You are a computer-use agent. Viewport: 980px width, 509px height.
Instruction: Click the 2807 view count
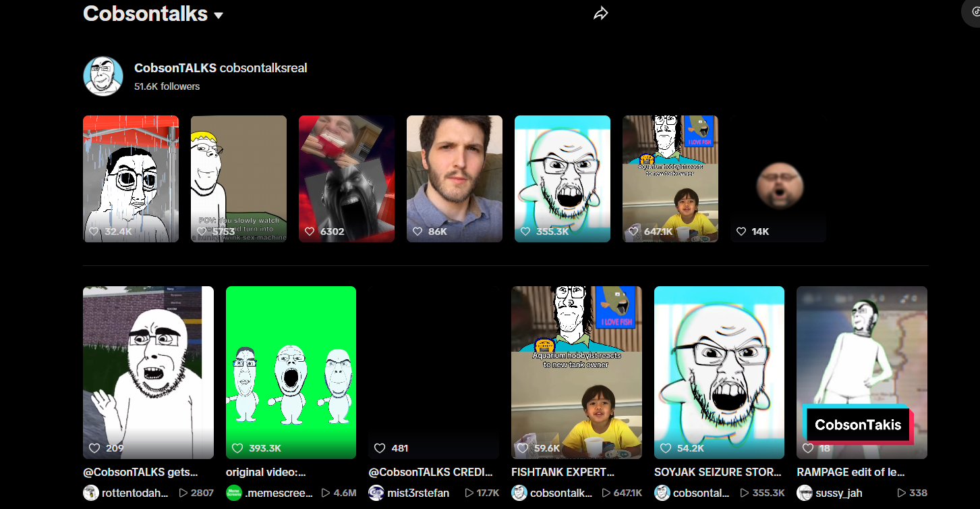(202, 493)
